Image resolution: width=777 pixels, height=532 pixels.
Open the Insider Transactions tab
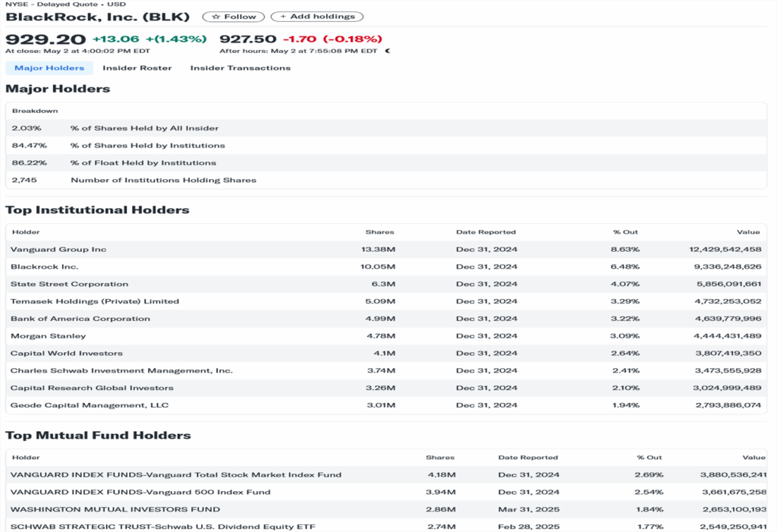[x=240, y=68]
